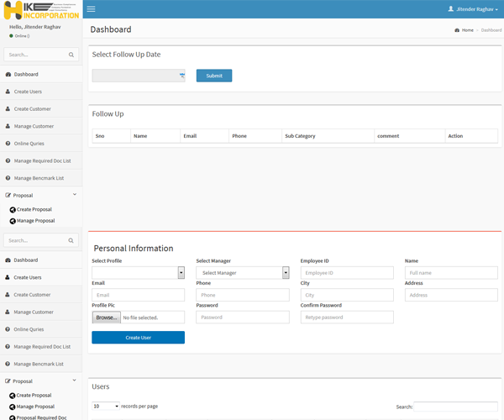Viewport: 504px width, 420px height.
Task: Click Manage Customer person icon in upper sidebar
Action: click(x=8, y=126)
